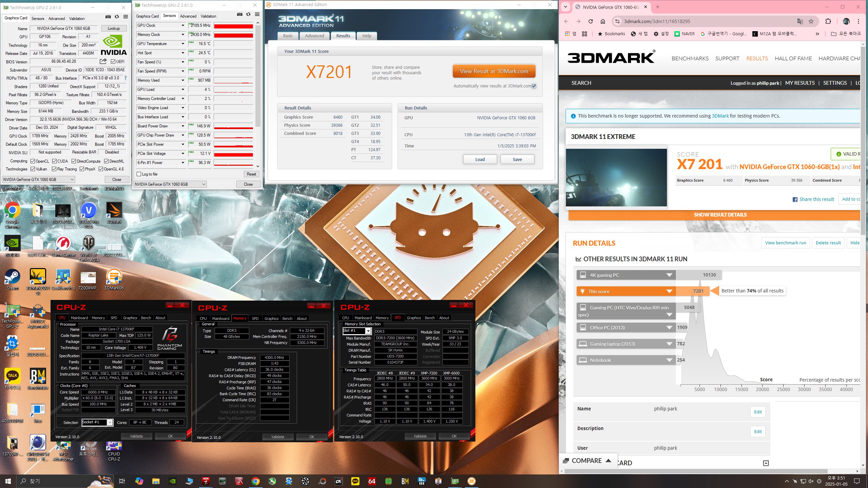Open the Basic tab in 3DMark 11
This screenshot has height=488, width=868.
288,36
